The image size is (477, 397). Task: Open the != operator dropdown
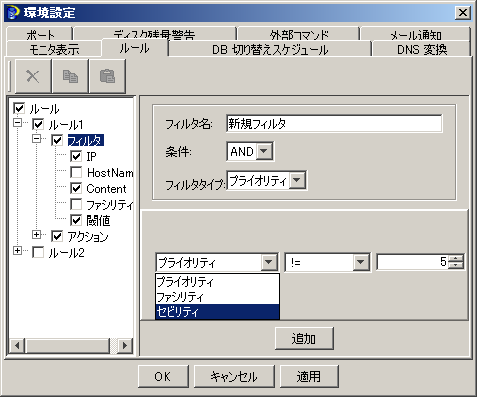click(x=361, y=262)
